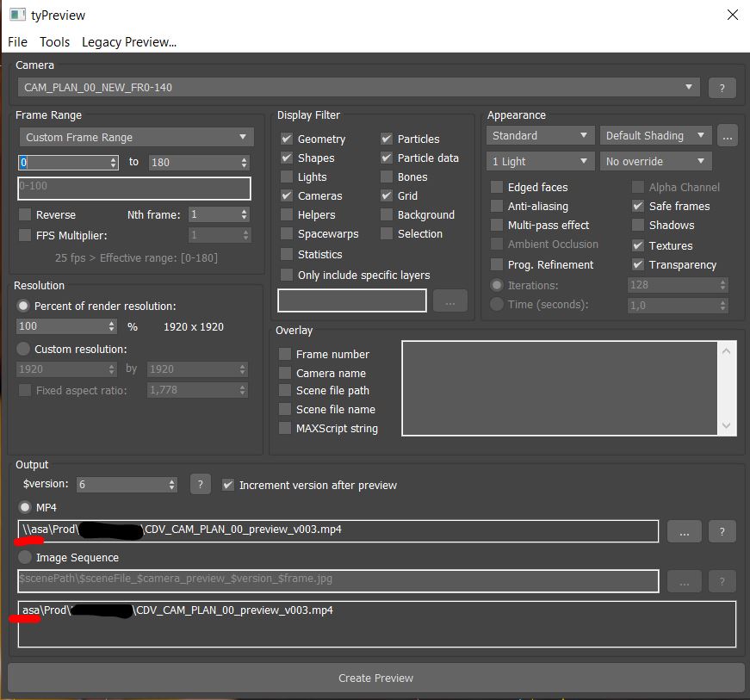Click the MP4 output path field

(x=338, y=530)
